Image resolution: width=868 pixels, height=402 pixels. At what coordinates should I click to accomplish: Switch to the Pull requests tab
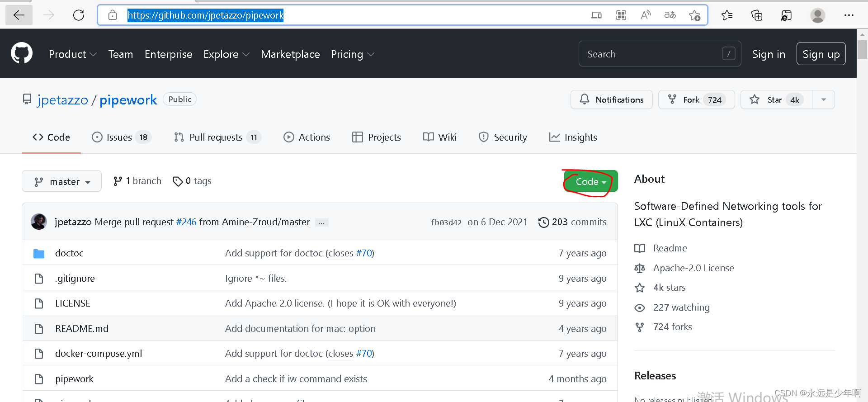(x=217, y=137)
